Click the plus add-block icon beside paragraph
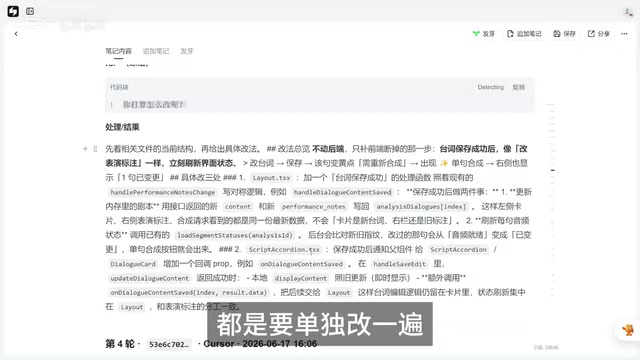Screen dimensions: 640x360 pyautogui.click(x=85, y=149)
